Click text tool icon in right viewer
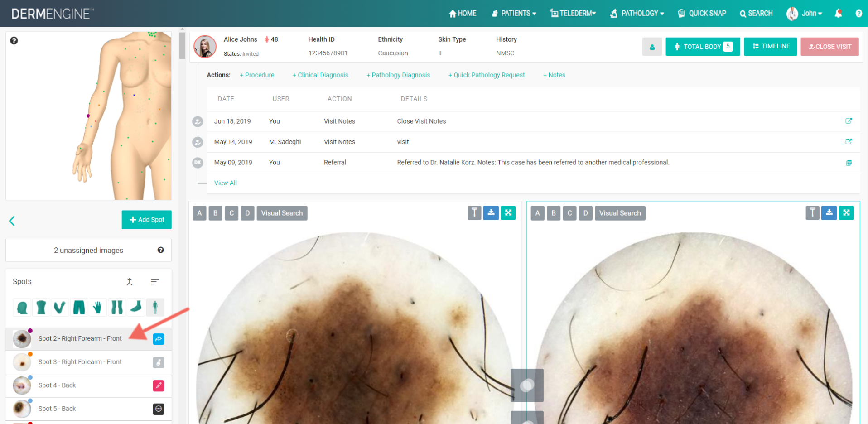The width and height of the screenshot is (868, 424). (x=812, y=213)
